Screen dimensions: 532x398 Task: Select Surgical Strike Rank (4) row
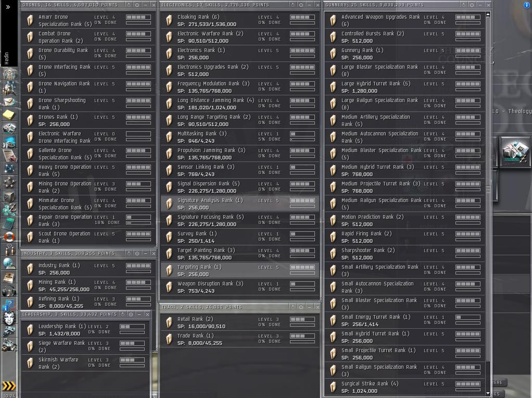point(405,387)
